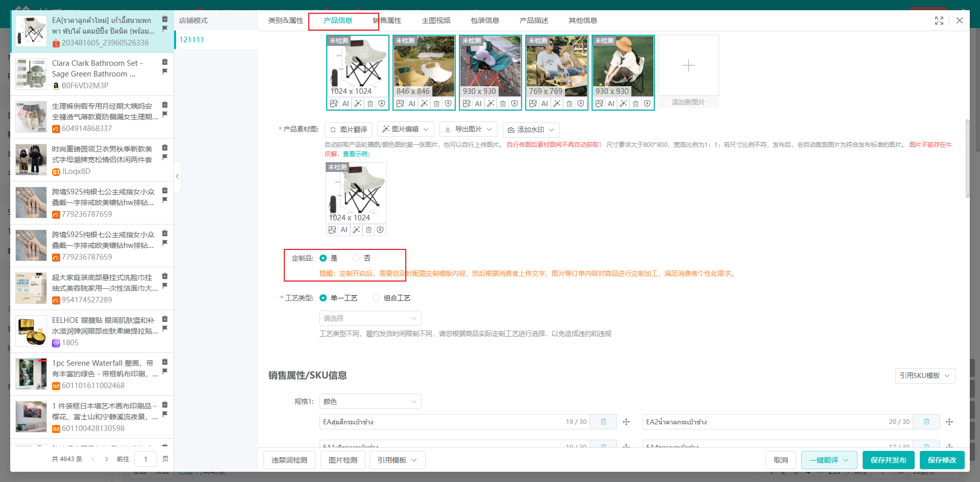Delete the EA2น้ำตาลกระเป๋าข้าง color value
Image resolution: width=980 pixels, height=482 pixels.
[926, 422]
